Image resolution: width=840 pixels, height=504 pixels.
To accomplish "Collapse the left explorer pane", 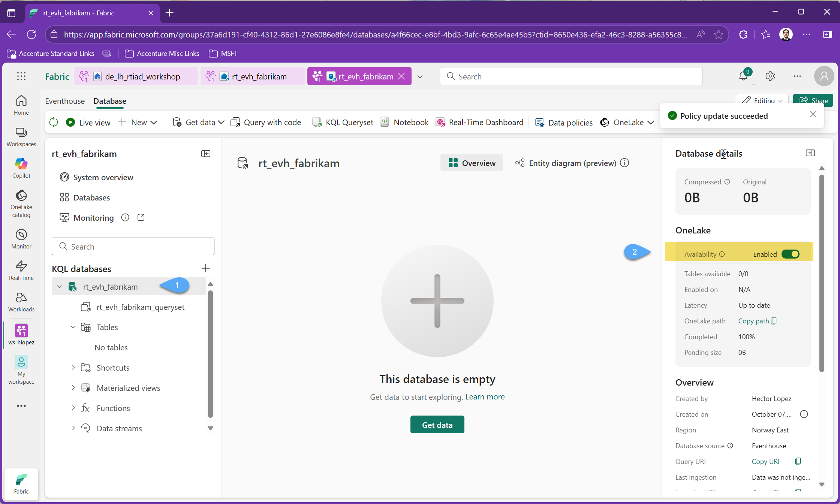I will [206, 154].
